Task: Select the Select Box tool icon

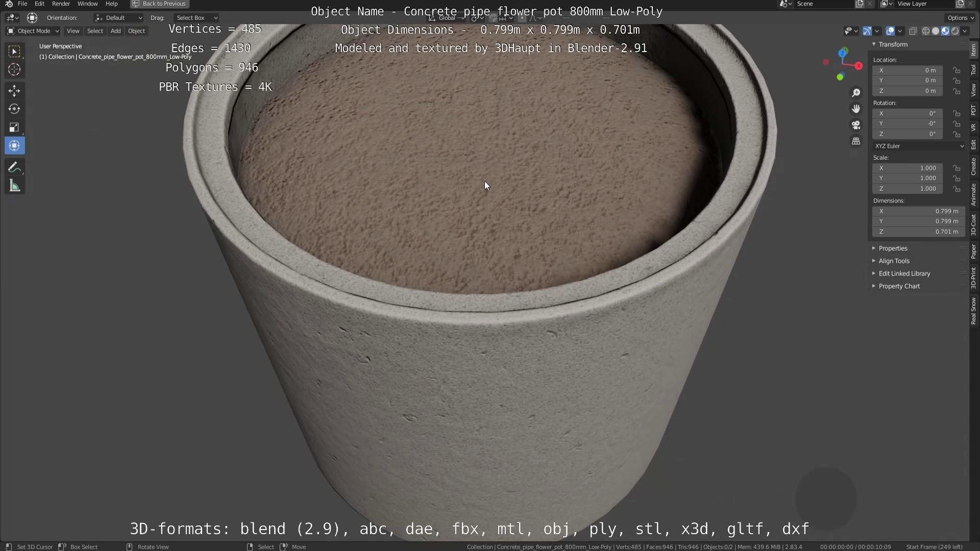Action: [14, 51]
